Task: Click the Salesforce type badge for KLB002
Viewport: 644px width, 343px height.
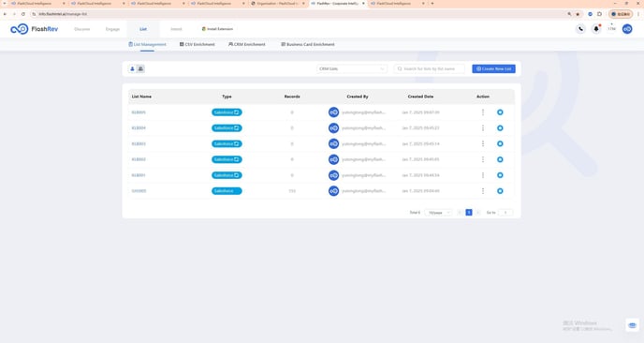Action: point(227,159)
